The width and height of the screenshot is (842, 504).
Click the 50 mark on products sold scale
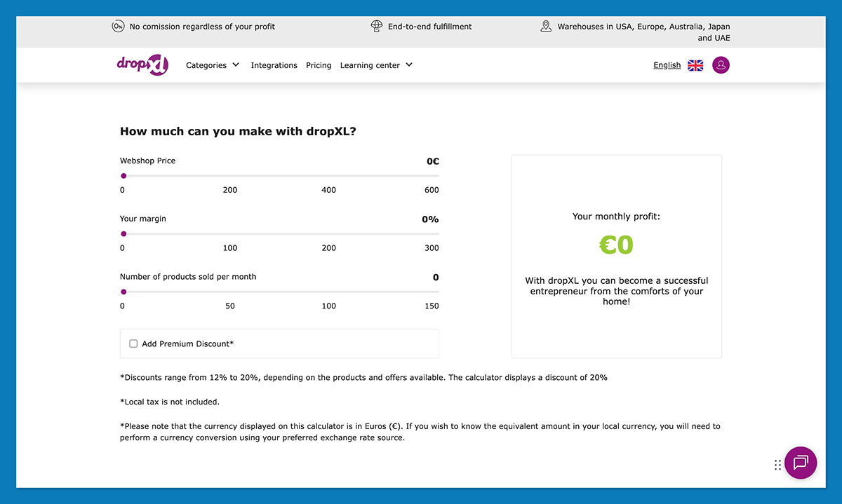[x=230, y=306]
